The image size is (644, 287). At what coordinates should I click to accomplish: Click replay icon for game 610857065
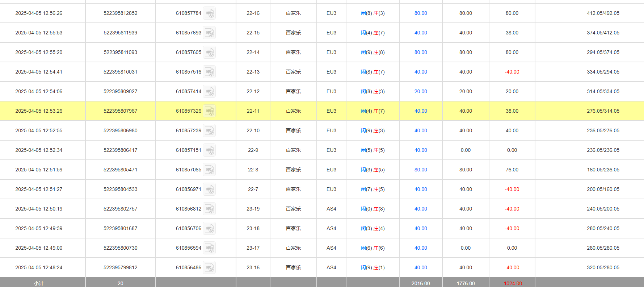click(x=209, y=170)
